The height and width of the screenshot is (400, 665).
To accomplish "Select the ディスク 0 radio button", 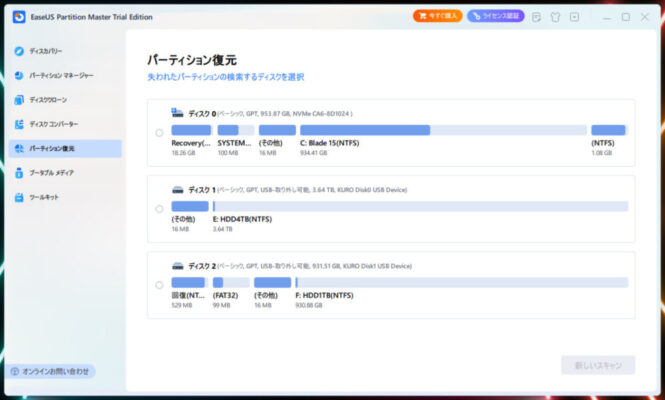I will point(159,133).
